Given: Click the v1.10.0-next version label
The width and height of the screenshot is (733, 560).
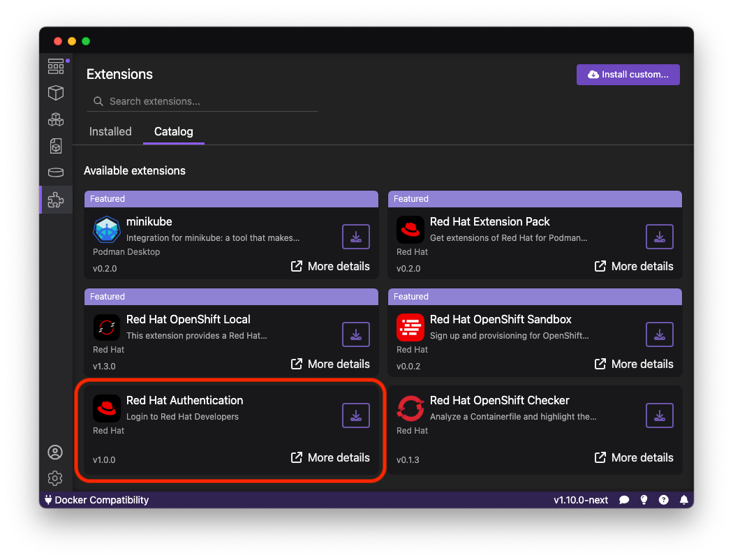Looking at the screenshot, I should click(581, 500).
